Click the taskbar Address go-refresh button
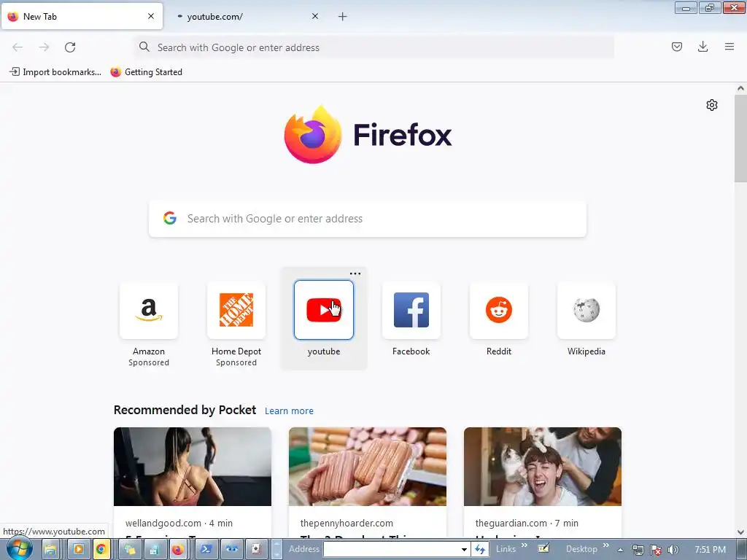 480,550
